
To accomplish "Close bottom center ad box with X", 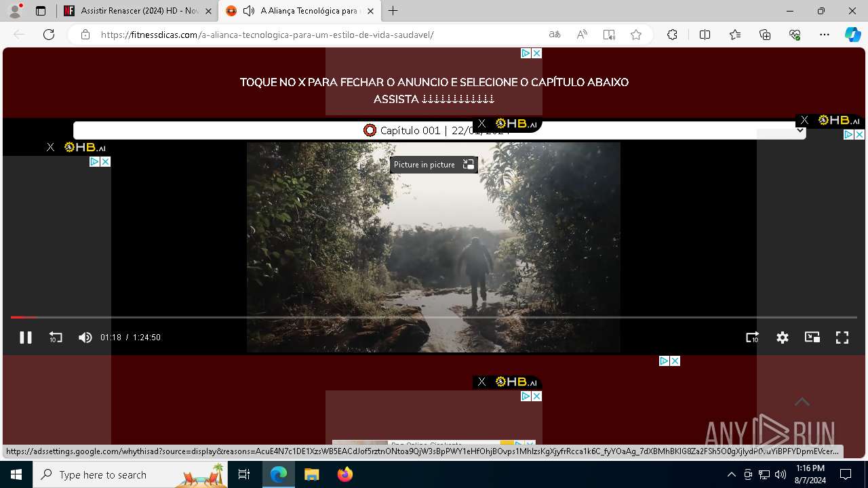I will (x=536, y=396).
